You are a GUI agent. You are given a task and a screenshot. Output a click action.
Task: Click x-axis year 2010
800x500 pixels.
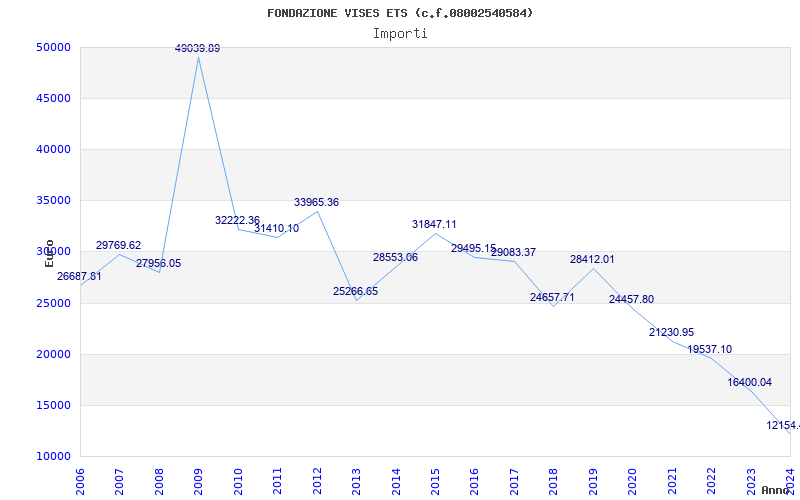point(238,481)
